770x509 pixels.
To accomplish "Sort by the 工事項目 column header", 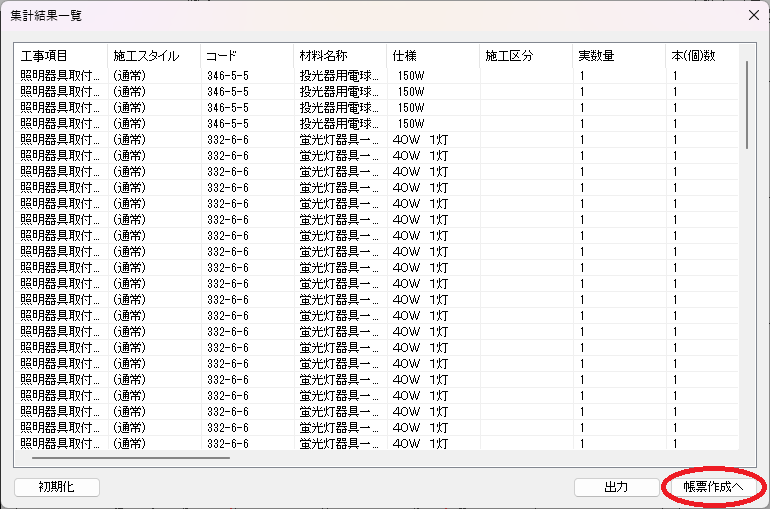I will pyautogui.click(x=61, y=55).
